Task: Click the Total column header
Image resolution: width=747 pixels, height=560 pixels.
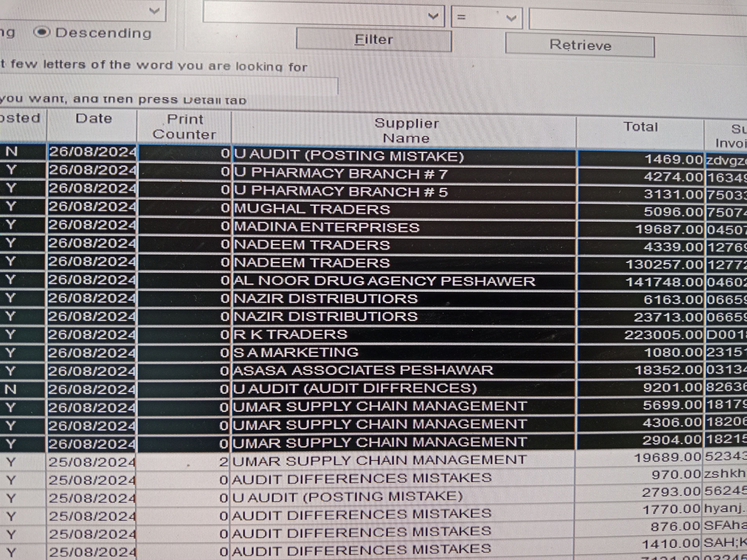Action: pyautogui.click(x=640, y=127)
